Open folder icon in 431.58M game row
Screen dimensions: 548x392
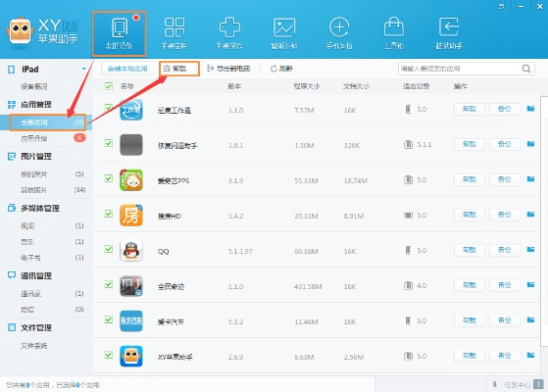(530, 285)
